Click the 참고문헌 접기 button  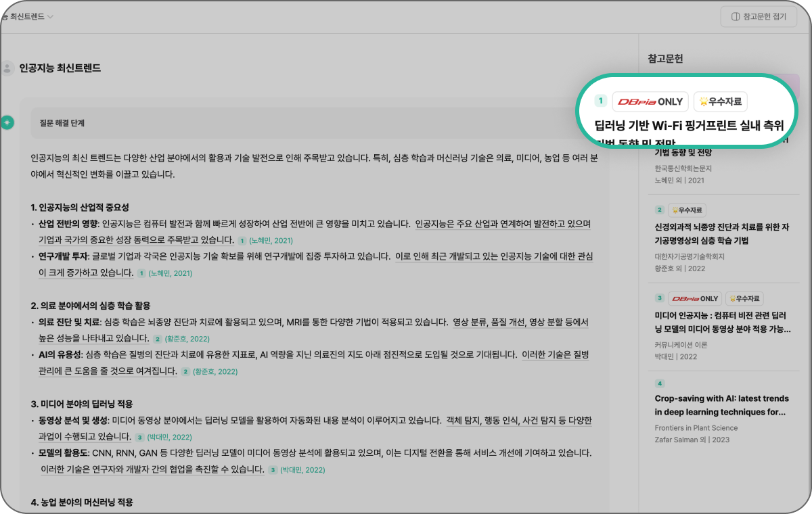759,16
